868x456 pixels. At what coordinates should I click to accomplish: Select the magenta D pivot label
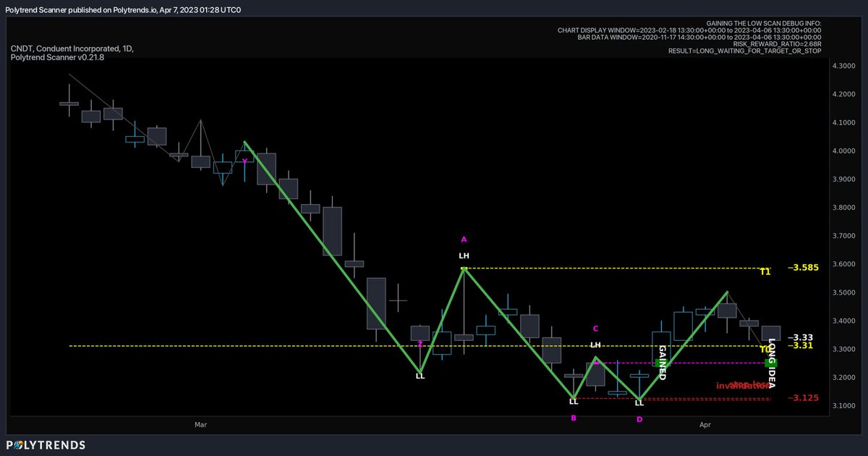tap(639, 418)
